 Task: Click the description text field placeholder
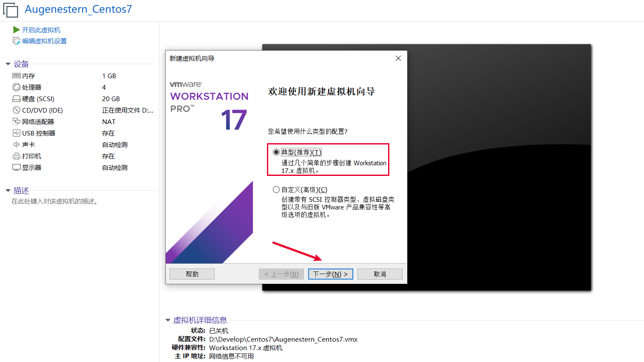pyautogui.click(x=55, y=201)
